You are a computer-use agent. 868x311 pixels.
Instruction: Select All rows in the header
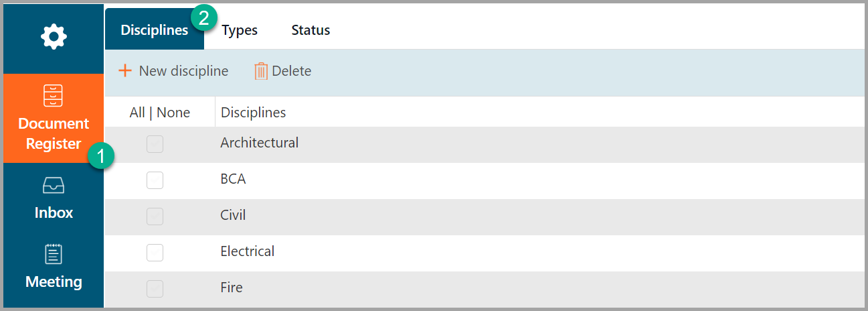click(137, 113)
